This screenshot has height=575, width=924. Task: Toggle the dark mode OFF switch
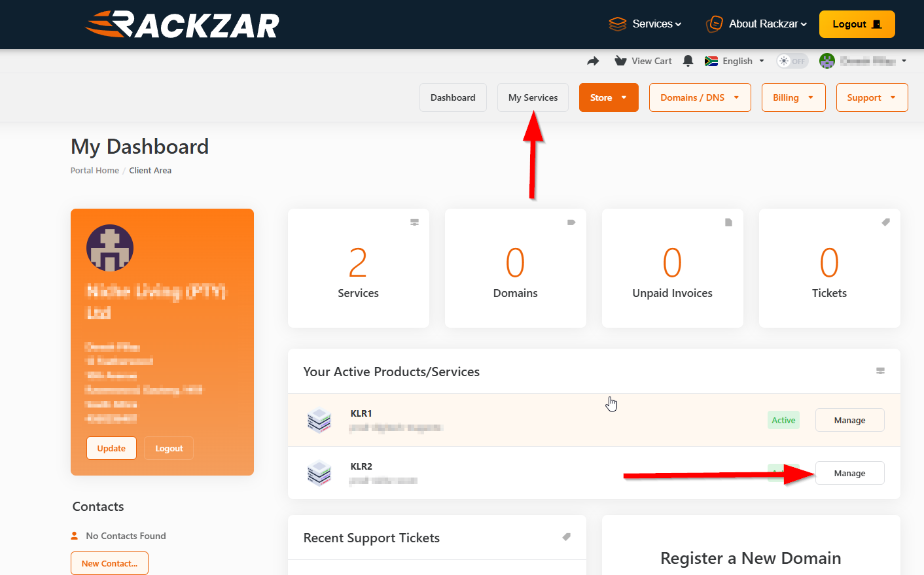tap(792, 61)
